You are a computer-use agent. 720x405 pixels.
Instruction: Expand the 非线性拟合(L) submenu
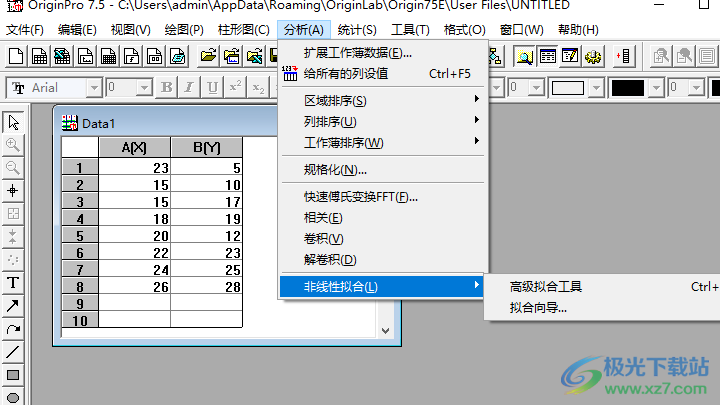[x=382, y=287]
